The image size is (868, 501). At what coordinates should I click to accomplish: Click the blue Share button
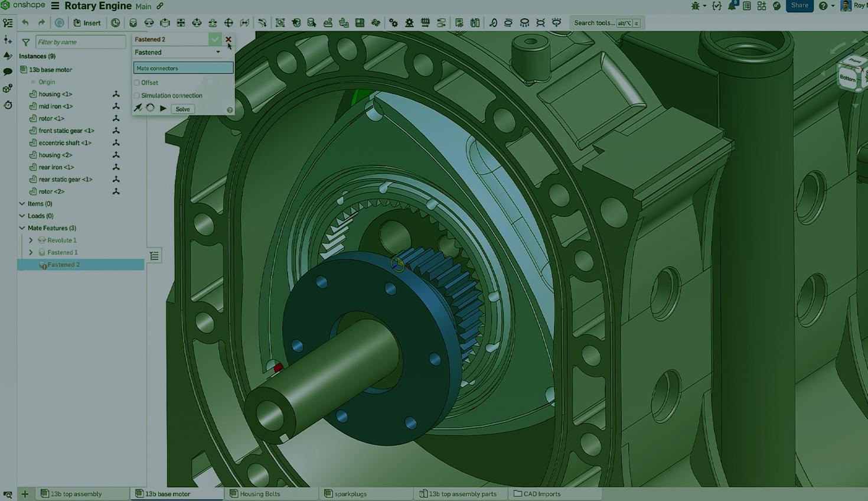(x=800, y=6)
